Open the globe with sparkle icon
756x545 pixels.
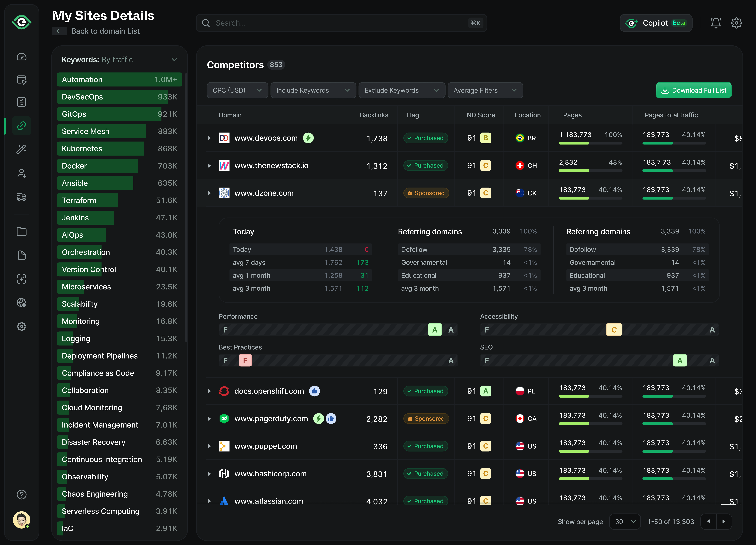(x=21, y=302)
